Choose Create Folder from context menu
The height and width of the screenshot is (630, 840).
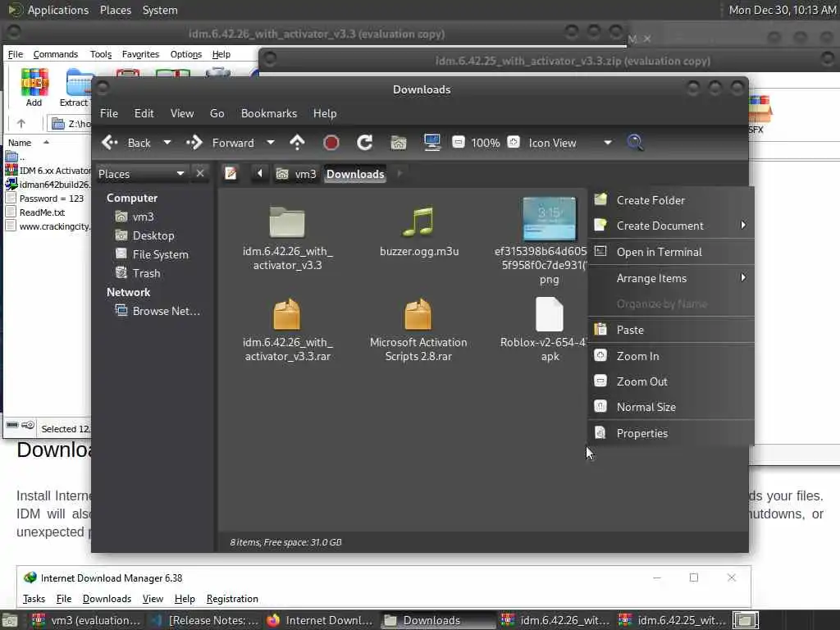[671, 200]
